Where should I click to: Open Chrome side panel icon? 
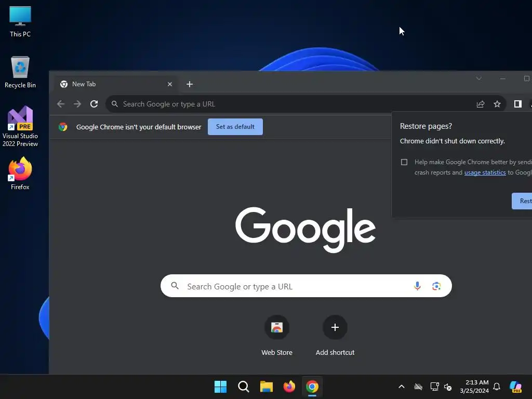pyautogui.click(x=518, y=104)
